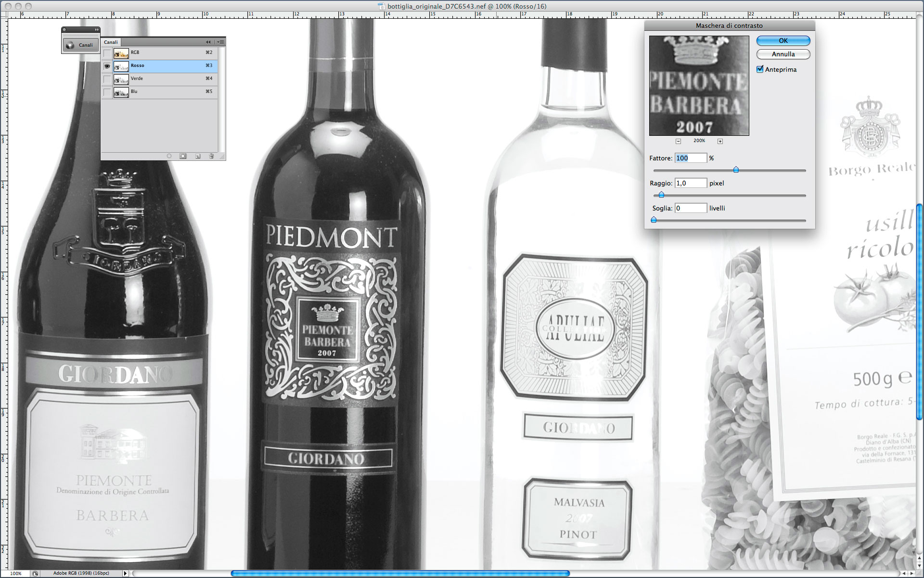
Task: Click the scroll down arrow at bottom right
Action: pyautogui.click(x=920, y=566)
